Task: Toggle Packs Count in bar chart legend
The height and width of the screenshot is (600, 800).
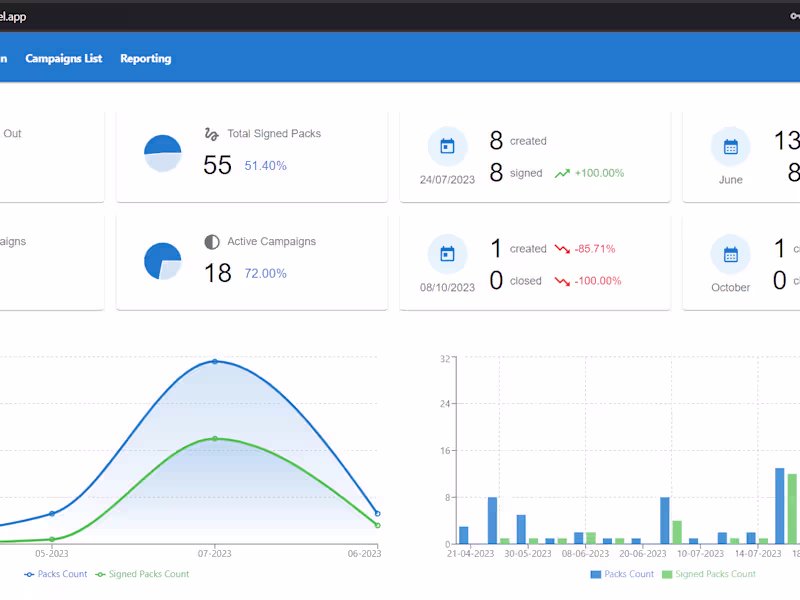Action: click(x=622, y=574)
